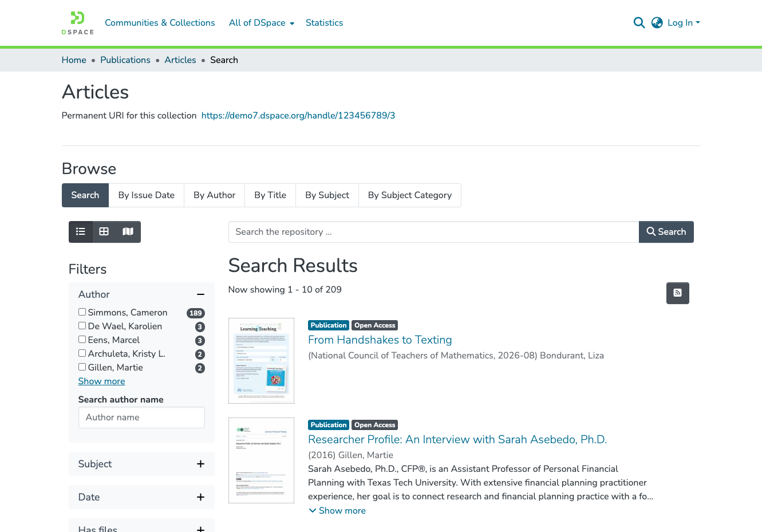Show more authors in Author filter

tap(102, 381)
